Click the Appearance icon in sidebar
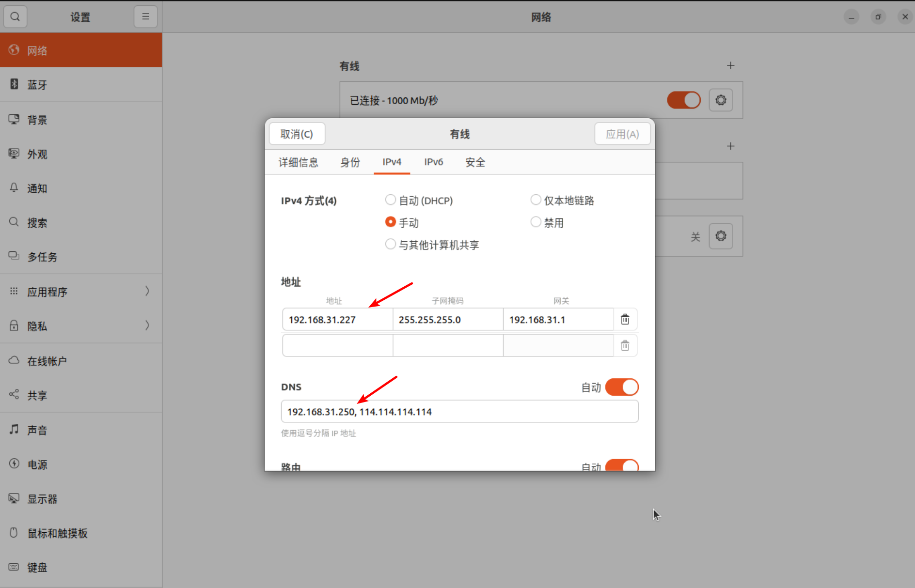The height and width of the screenshot is (588, 915). coord(14,154)
